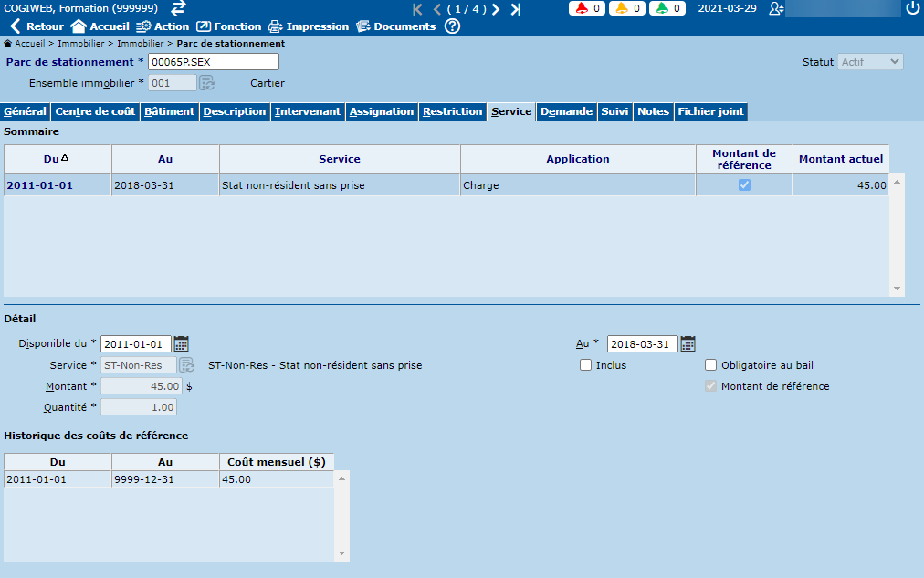Click the Impression button
Image resolution: width=924 pixels, height=578 pixels.
click(x=309, y=26)
